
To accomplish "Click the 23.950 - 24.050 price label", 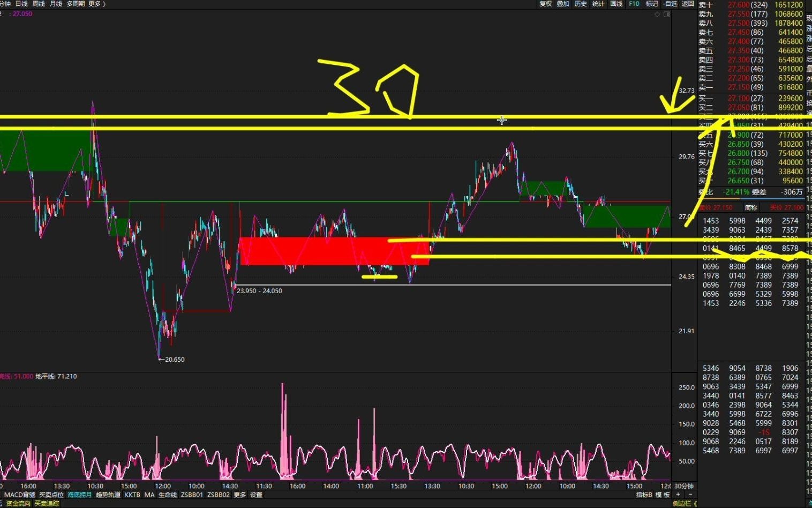I will tap(259, 291).
